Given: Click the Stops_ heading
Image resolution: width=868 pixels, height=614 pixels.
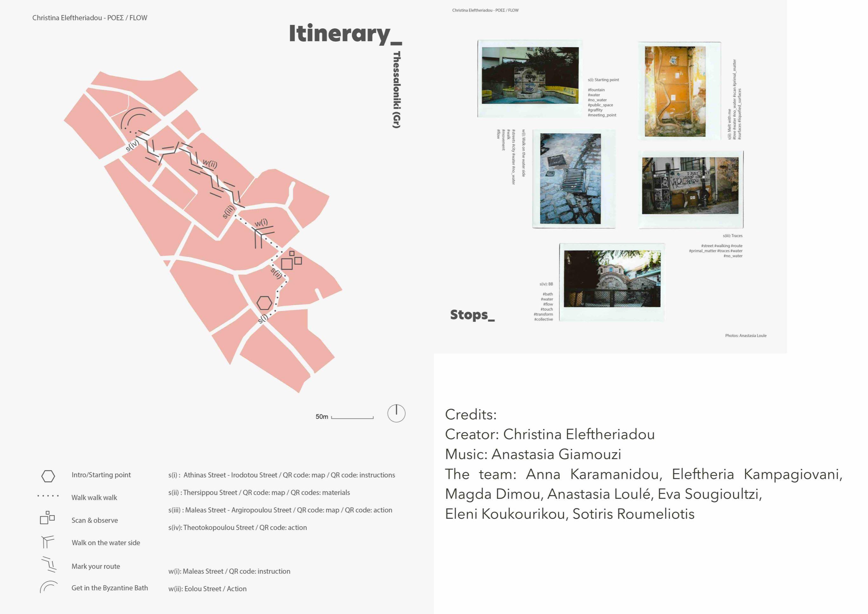Looking at the screenshot, I should click(472, 315).
